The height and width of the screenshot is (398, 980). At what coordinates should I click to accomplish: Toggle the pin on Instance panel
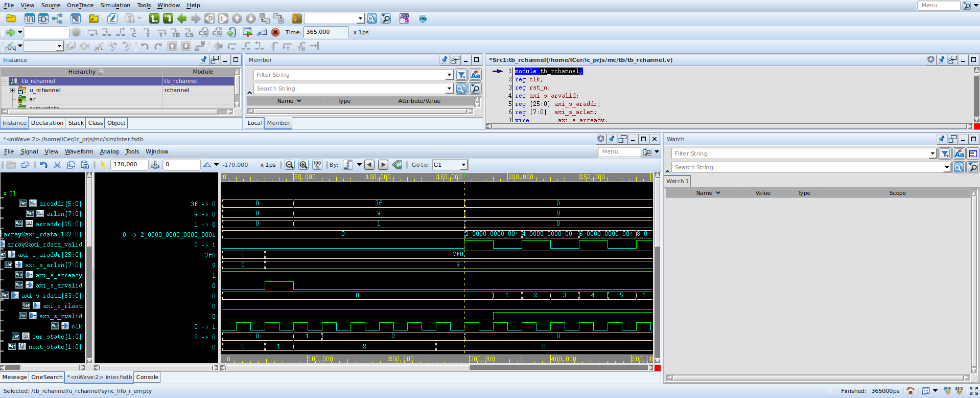tap(204, 60)
